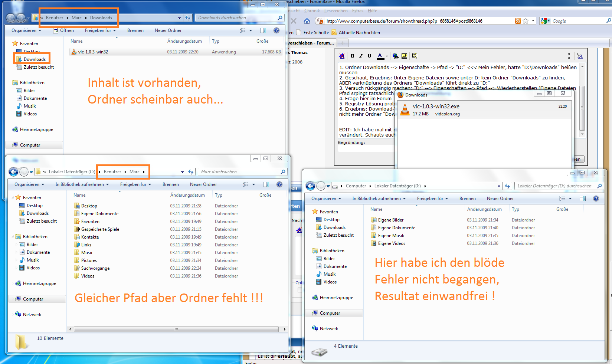Open Freigeben für dropdown in the Downloads window
Screen dimensions: 612x364
[100, 30]
